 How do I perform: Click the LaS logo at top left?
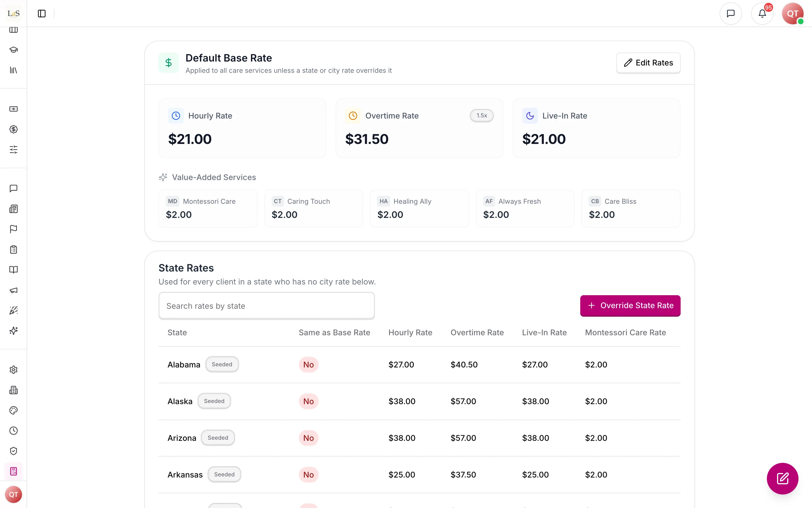coord(14,14)
